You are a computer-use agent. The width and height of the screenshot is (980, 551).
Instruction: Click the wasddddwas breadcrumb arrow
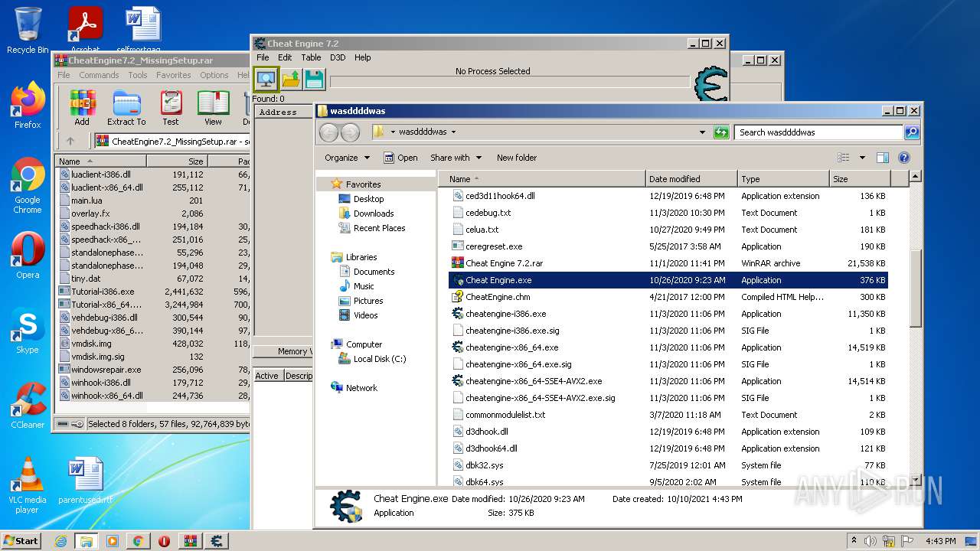pos(453,132)
